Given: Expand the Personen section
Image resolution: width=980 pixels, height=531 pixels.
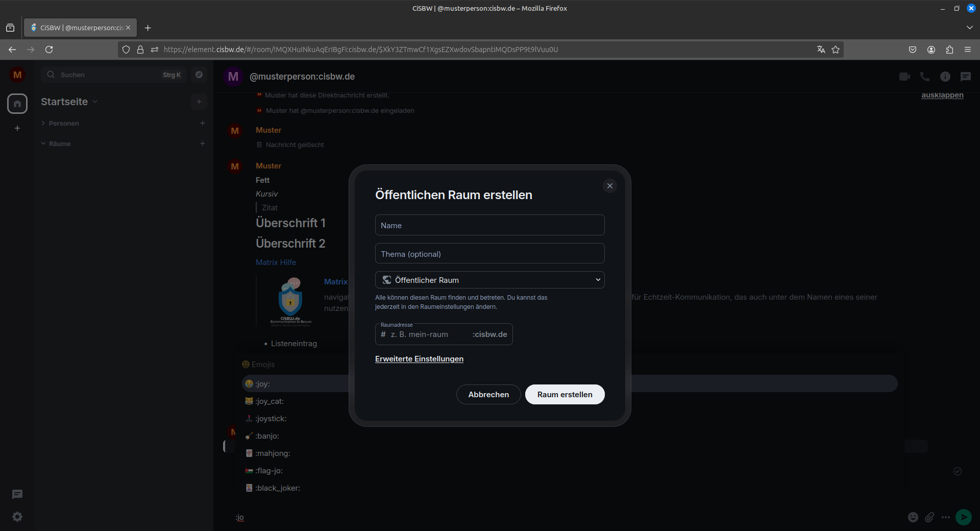Looking at the screenshot, I should click(63, 123).
